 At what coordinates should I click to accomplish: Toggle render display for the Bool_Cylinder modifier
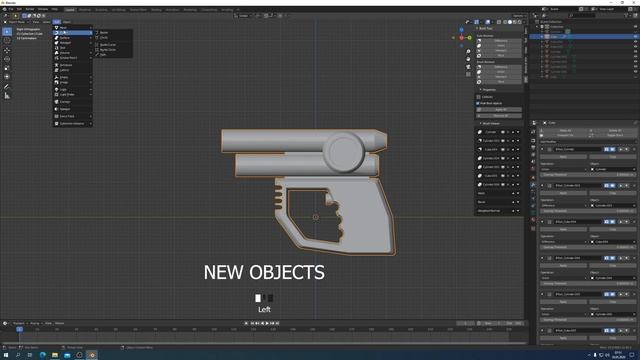pyautogui.click(x=607, y=149)
